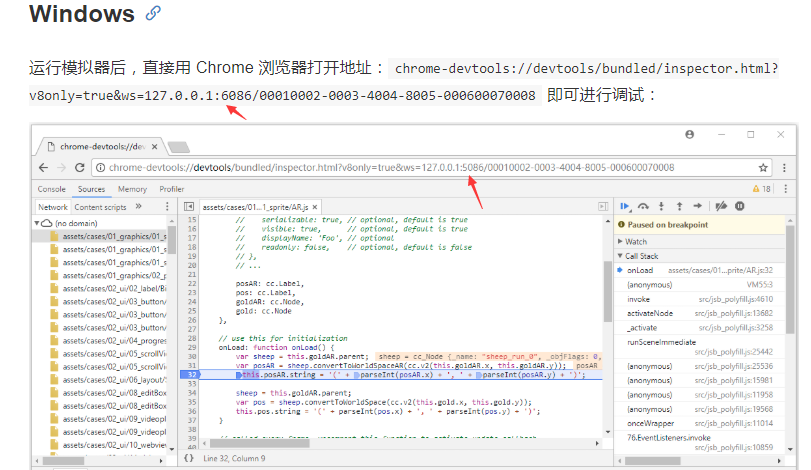The image size is (811, 470).
Task: Click the anchor link icon beside Windows heading
Action: (153, 13)
